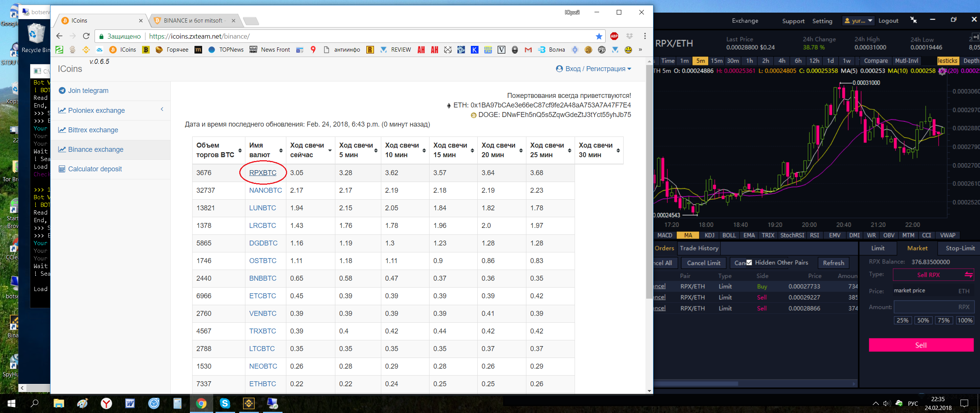
Task: Expand the yur... user account dropdown
Action: click(858, 21)
